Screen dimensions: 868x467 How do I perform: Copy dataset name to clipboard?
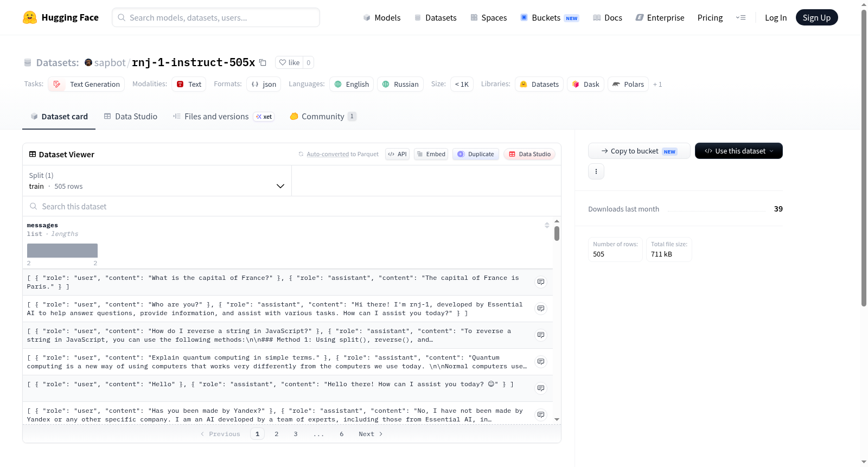[263, 62]
